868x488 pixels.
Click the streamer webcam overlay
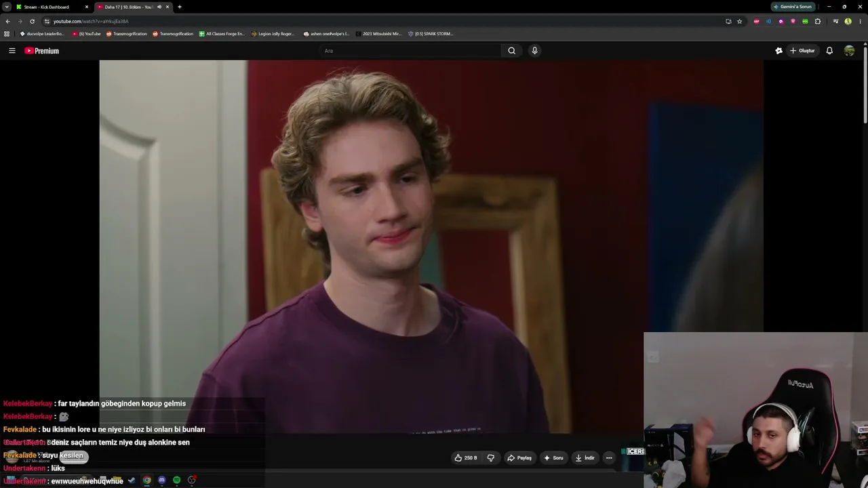(755, 410)
